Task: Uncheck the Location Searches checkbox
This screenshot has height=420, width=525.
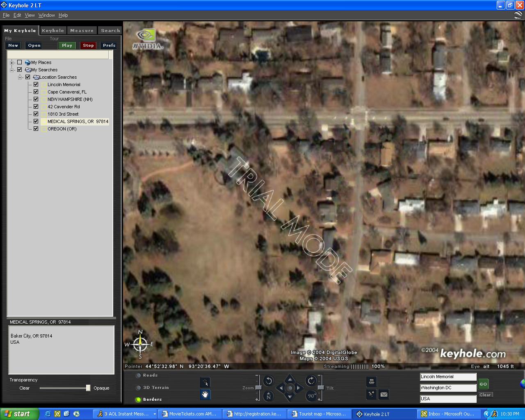Action: click(27, 77)
